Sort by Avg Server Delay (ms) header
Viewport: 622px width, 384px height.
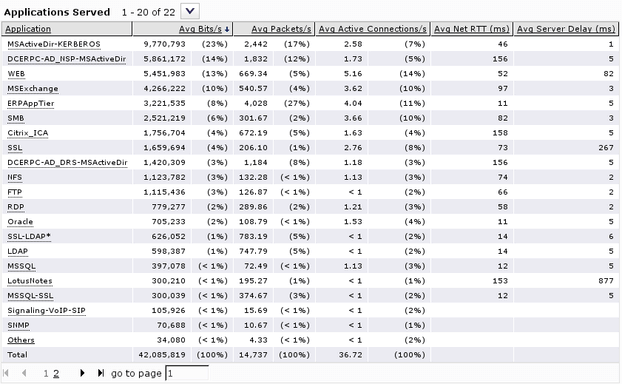566,29
